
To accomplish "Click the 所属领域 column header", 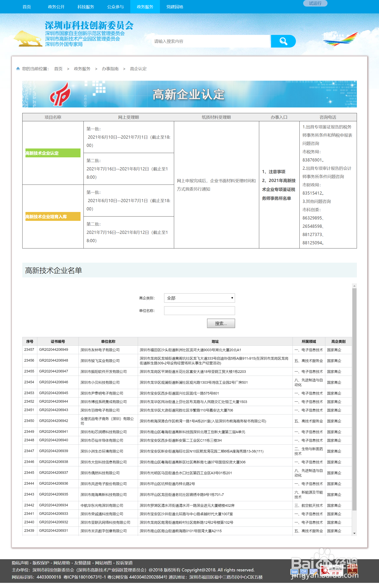I will click(x=309, y=342).
